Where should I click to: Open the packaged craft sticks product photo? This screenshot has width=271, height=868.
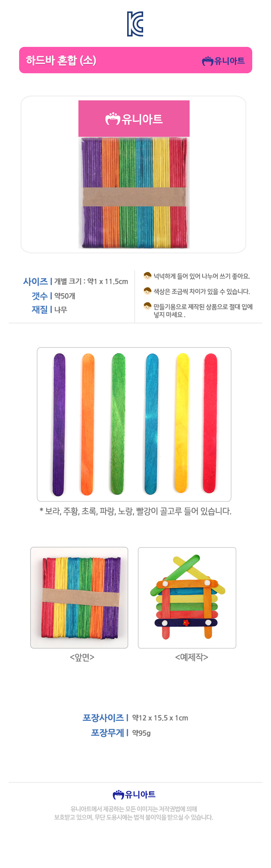coord(134,174)
